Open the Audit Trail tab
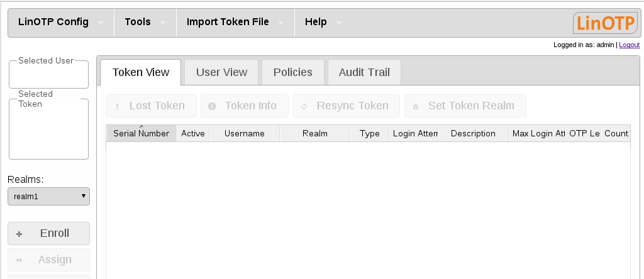The image size is (644, 279). [364, 72]
